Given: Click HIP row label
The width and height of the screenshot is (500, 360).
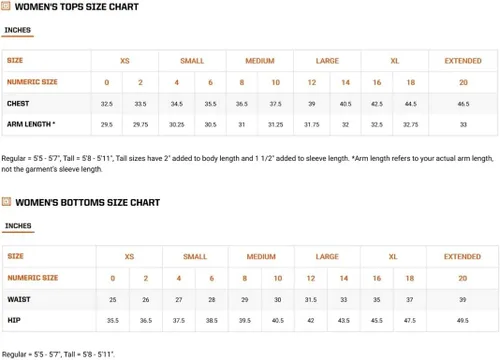Looking at the screenshot, I should pyautogui.click(x=14, y=320).
